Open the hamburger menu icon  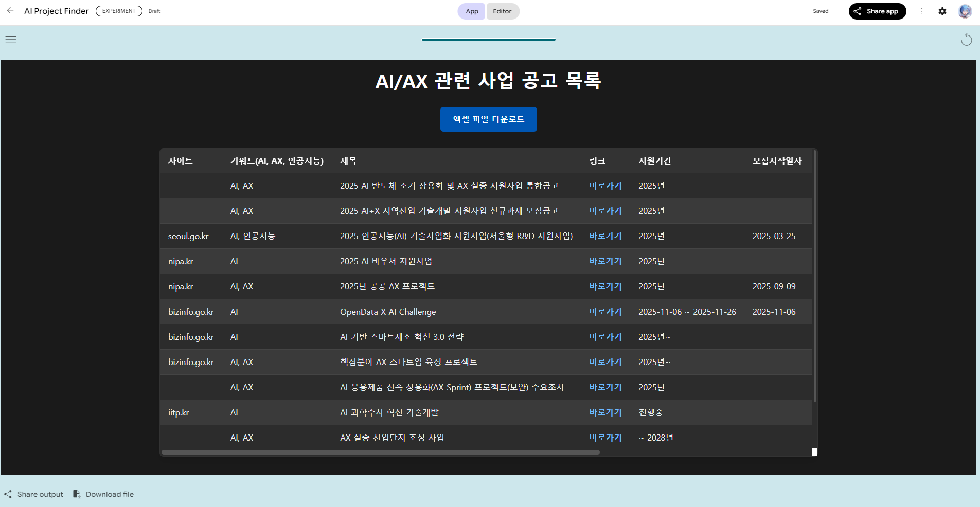pos(11,40)
